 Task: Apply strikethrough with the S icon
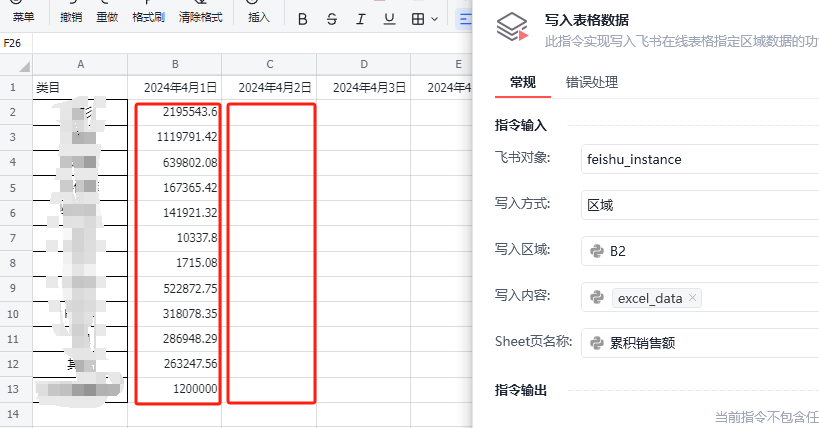(x=332, y=19)
